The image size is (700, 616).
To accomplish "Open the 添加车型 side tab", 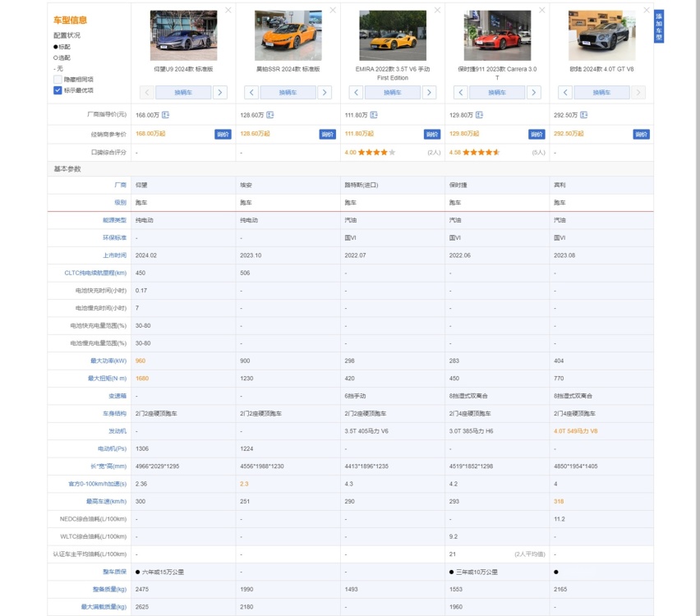I will [659, 26].
